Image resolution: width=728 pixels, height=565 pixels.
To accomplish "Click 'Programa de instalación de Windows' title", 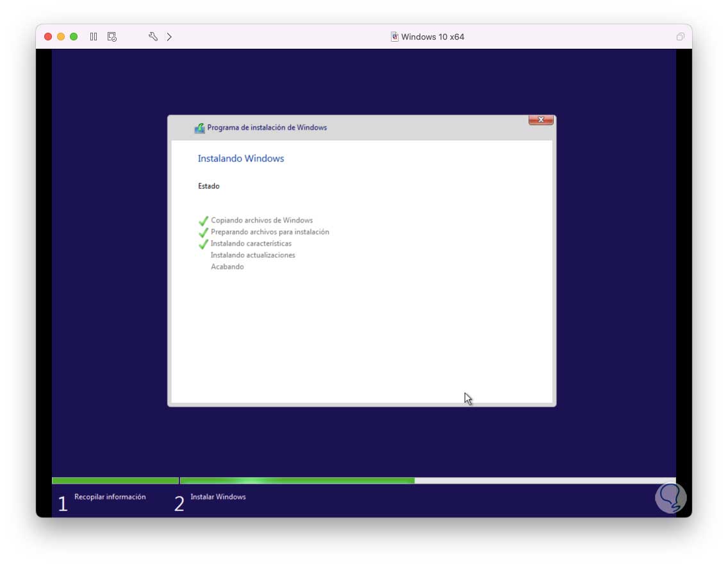I will click(x=267, y=128).
